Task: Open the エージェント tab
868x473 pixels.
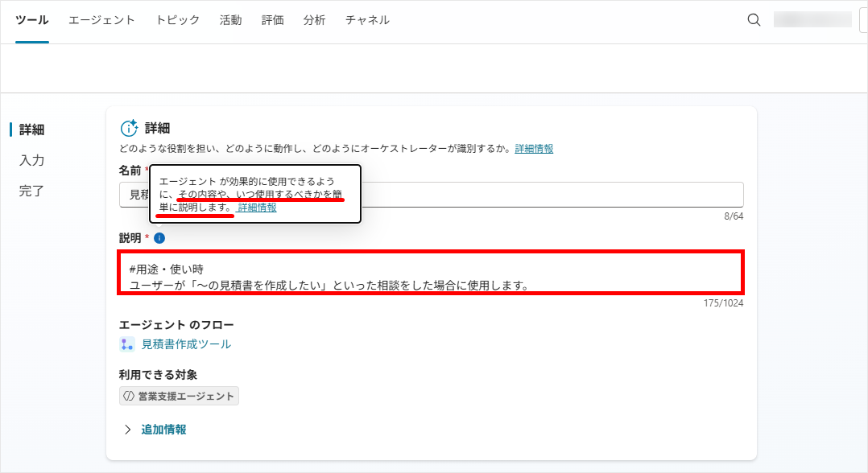Action: [x=101, y=20]
